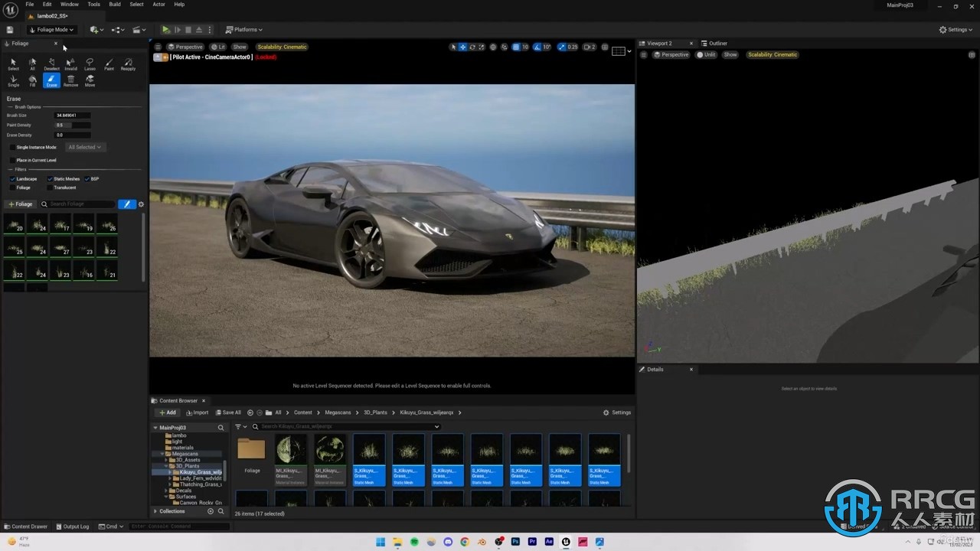Open foliage list view settings gear

pos(141,204)
